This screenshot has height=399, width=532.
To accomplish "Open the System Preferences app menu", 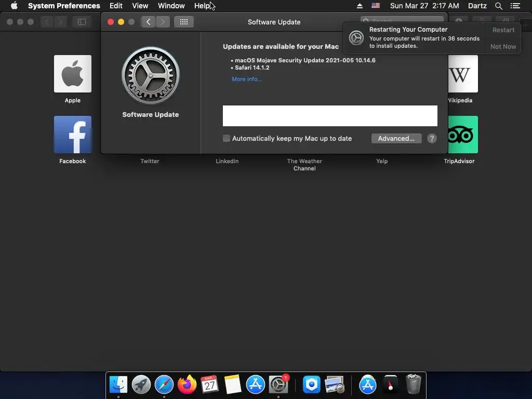I will pyautogui.click(x=64, y=6).
